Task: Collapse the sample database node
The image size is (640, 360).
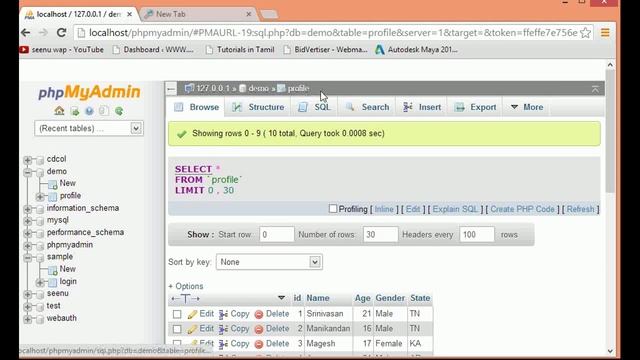Action: (x=28, y=258)
